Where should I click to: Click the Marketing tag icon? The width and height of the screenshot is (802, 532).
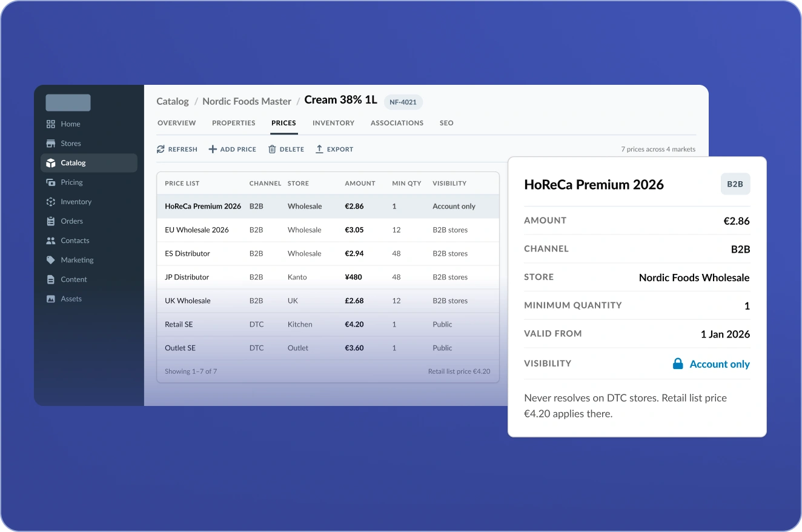point(51,260)
